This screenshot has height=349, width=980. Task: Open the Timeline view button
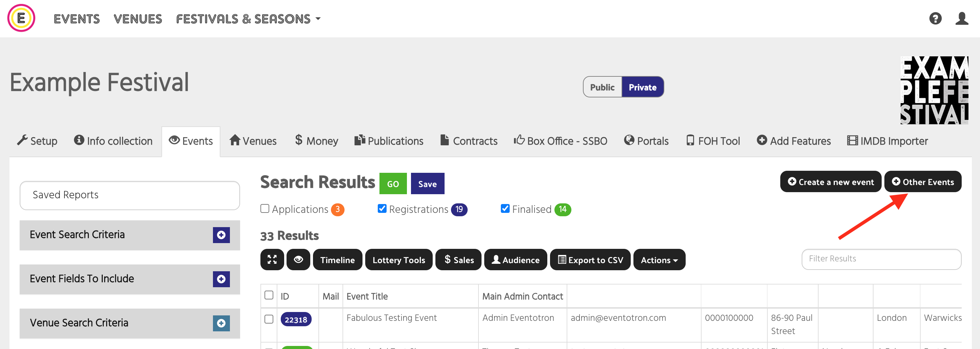tap(337, 259)
